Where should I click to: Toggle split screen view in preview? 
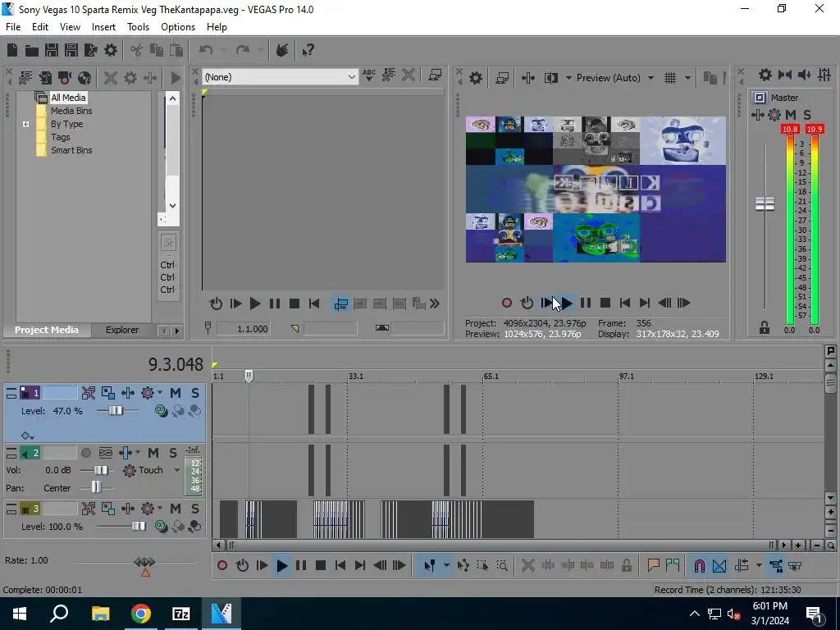[x=550, y=78]
